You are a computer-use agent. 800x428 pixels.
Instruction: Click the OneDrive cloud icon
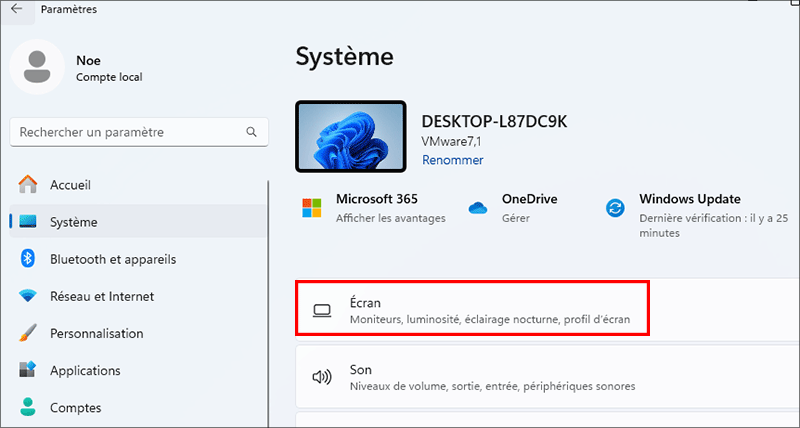tap(478, 208)
